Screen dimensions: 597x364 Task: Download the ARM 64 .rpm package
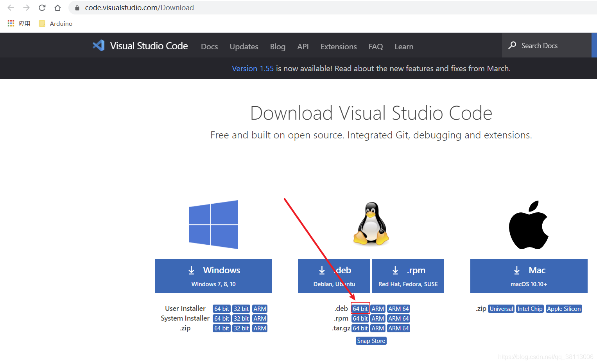pos(398,318)
